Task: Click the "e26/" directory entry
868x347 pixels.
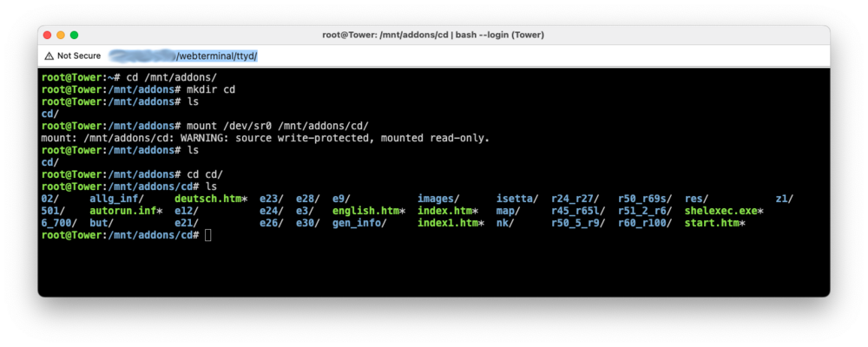Action: click(x=272, y=223)
